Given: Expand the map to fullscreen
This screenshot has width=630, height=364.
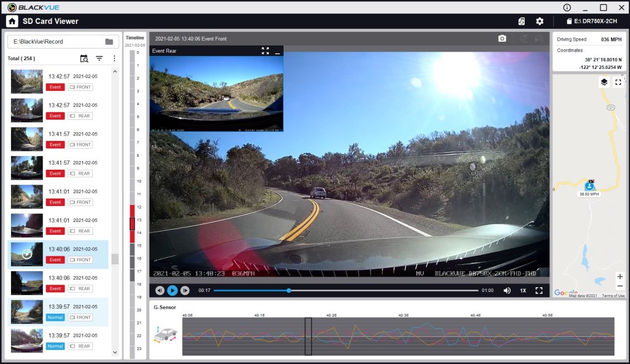Looking at the screenshot, I should click(x=618, y=82).
